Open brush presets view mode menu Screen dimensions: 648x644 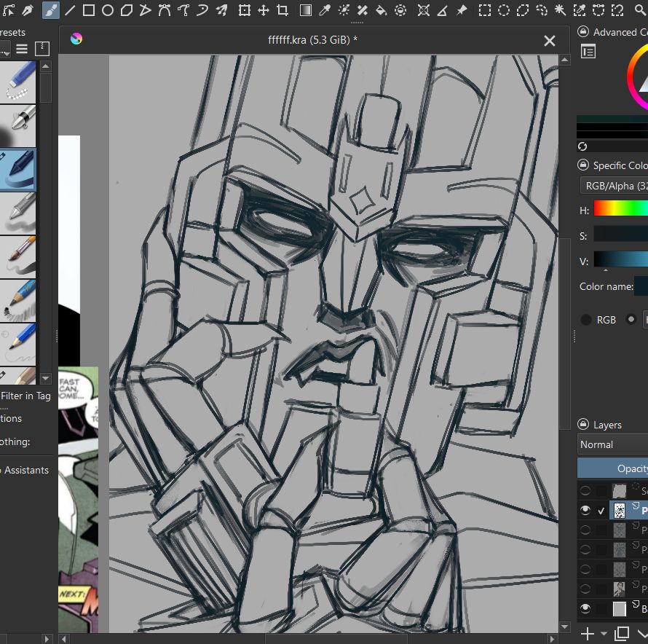point(22,50)
